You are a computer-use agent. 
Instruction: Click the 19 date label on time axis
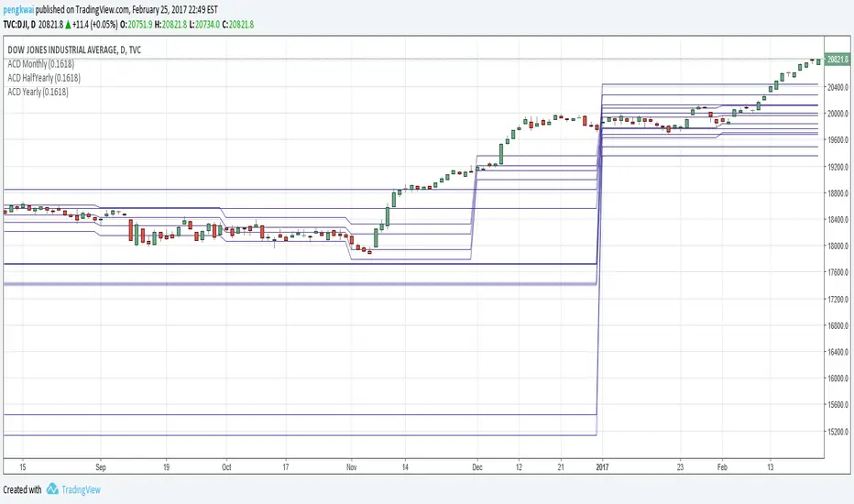(166, 467)
